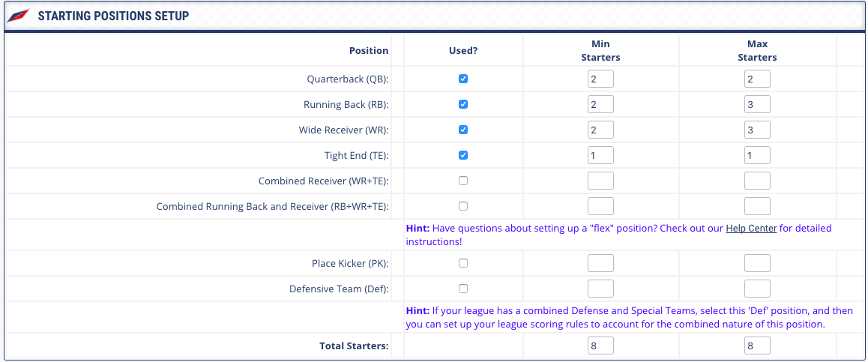The height and width of the screenshot is (362, 868).
Task: Focus the Wide Receiver Min Starters input
Action: pyautogui.click(x=600, y=130)
